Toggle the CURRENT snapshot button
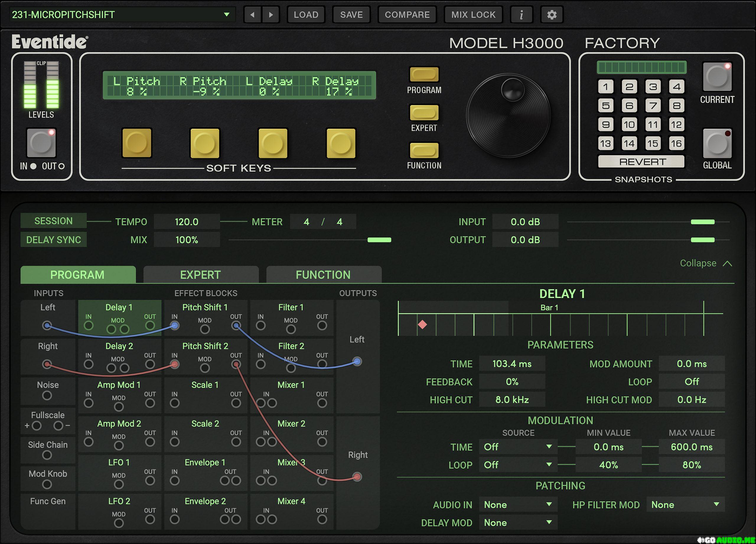Screen dimensions: 756x544 click(x=717, y=77)
